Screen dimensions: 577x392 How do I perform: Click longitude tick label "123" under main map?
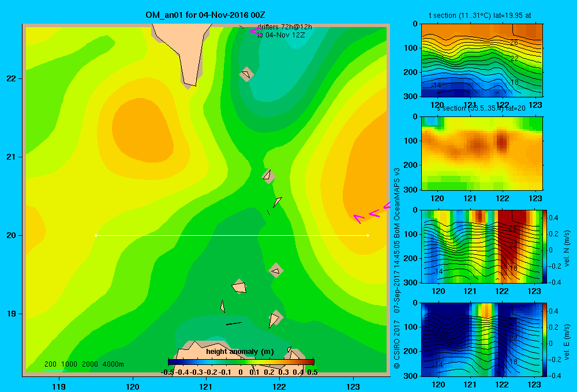353,386
